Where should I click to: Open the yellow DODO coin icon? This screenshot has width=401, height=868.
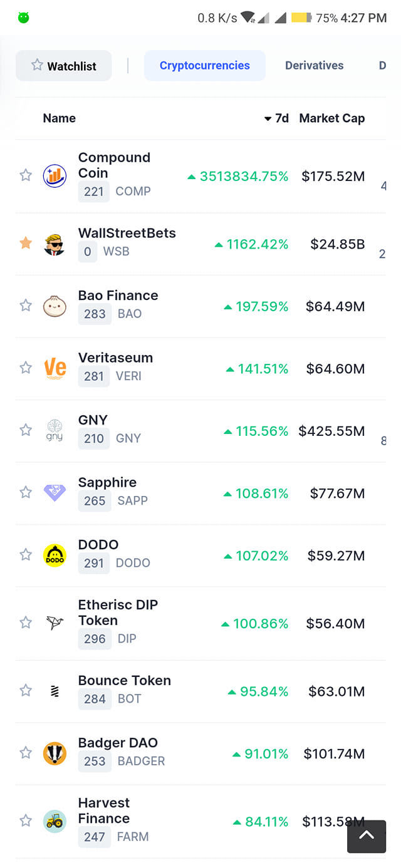(55, 555)
